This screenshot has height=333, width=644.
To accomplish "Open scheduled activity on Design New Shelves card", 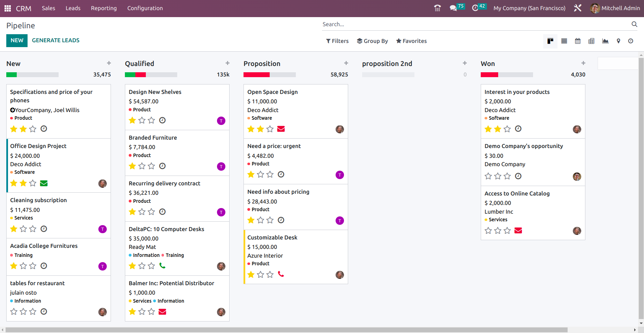I will (162, 120).
